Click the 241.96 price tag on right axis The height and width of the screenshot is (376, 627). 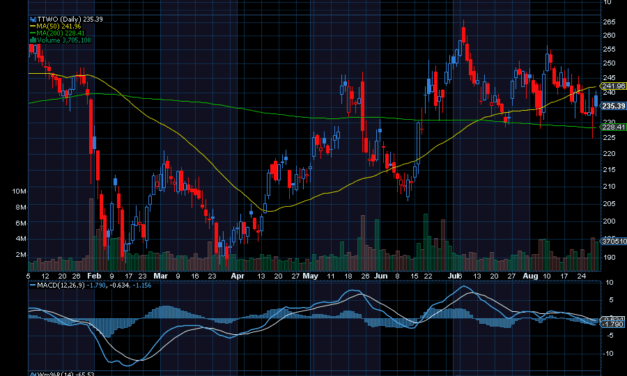pyautogui.click(x=613, y=86)
